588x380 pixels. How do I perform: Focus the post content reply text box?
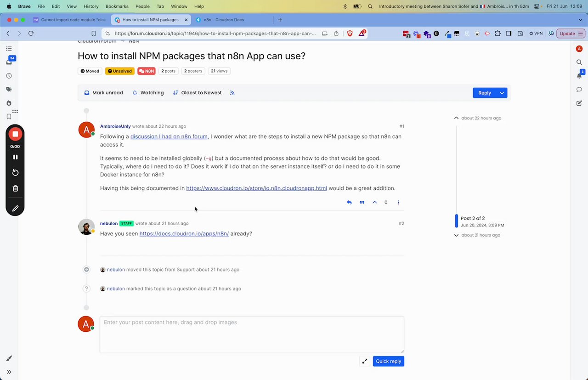click(x=252, y=335)
